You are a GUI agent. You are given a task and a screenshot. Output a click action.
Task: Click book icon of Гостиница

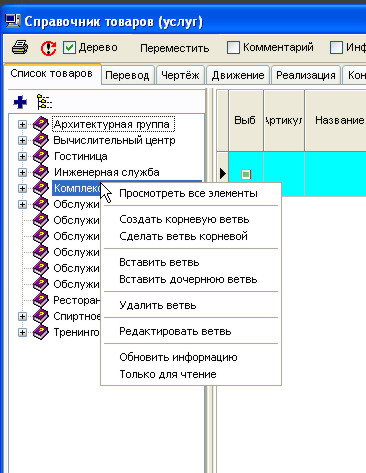(x=41, y=156)
